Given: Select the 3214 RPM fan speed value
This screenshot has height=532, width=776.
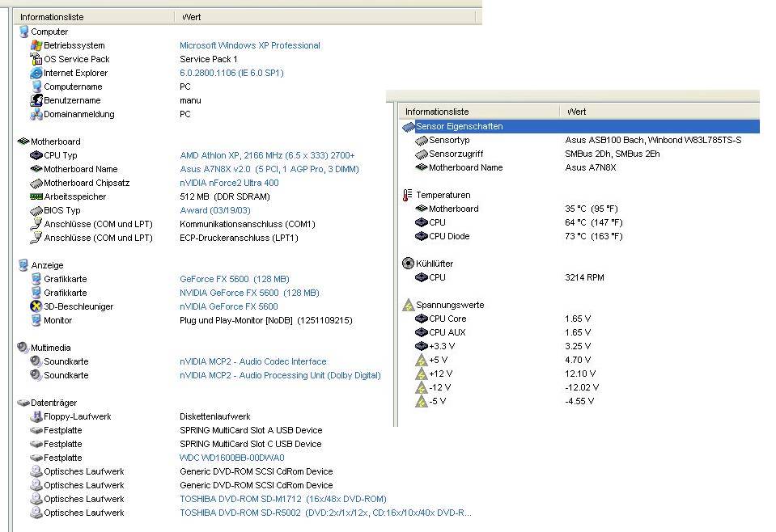Looking at the screenshot, I should tap(584, 277).
